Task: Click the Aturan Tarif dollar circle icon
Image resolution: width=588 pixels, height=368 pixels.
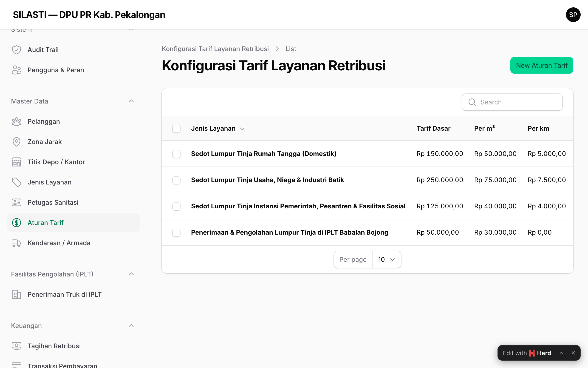Action: (x=17, y=222)
